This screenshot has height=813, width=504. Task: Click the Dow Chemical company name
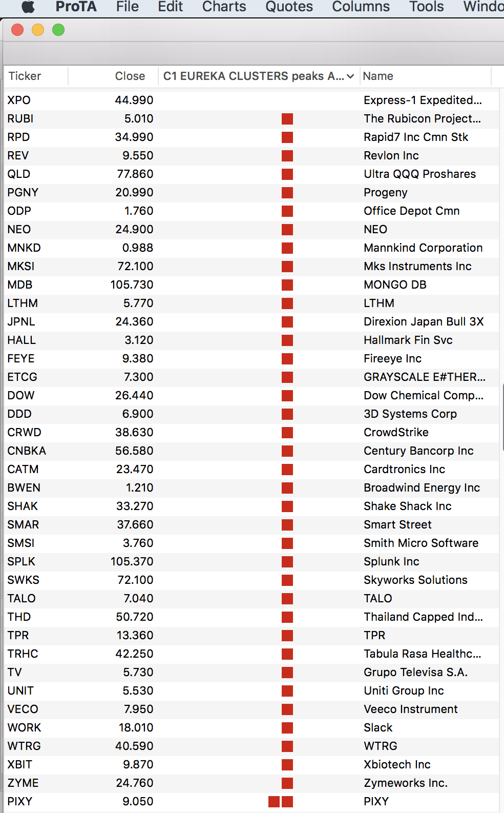(x=423, y=396)
